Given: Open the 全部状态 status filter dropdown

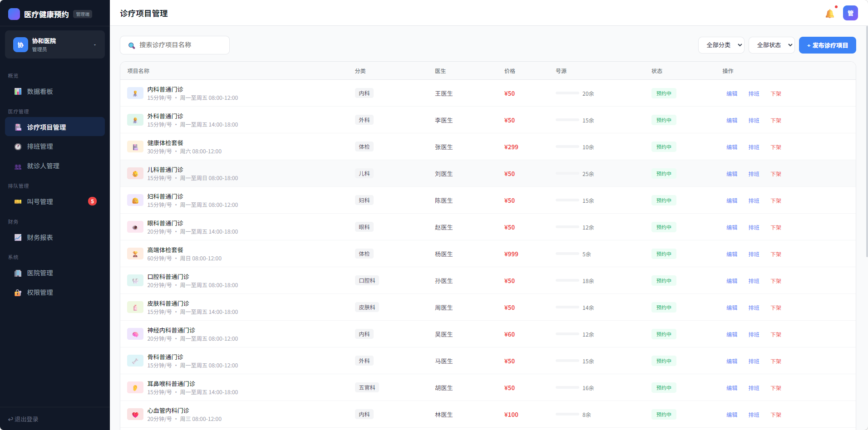Looking at the screenshot, I should 771,45.
